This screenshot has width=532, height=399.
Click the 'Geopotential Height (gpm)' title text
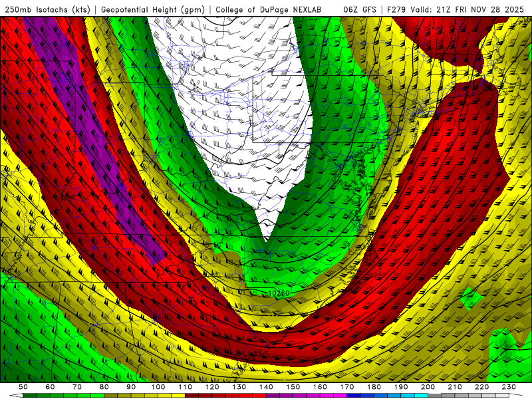pyautogui.click(x=153, y=9)
